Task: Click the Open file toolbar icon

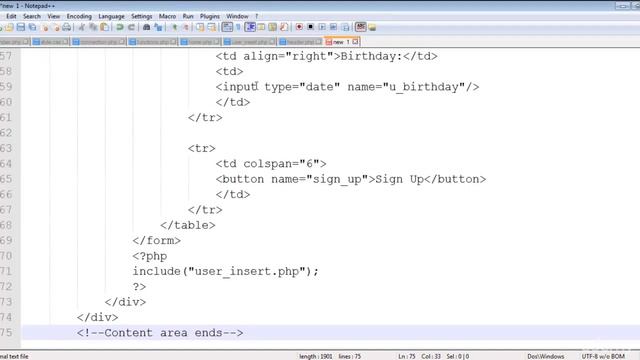Action: [9, 27]
